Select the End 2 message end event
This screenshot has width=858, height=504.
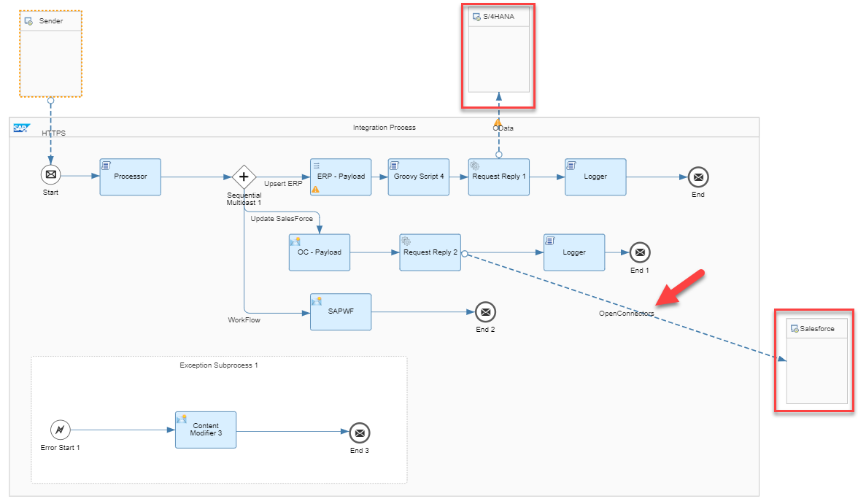(x=486, y=311)
